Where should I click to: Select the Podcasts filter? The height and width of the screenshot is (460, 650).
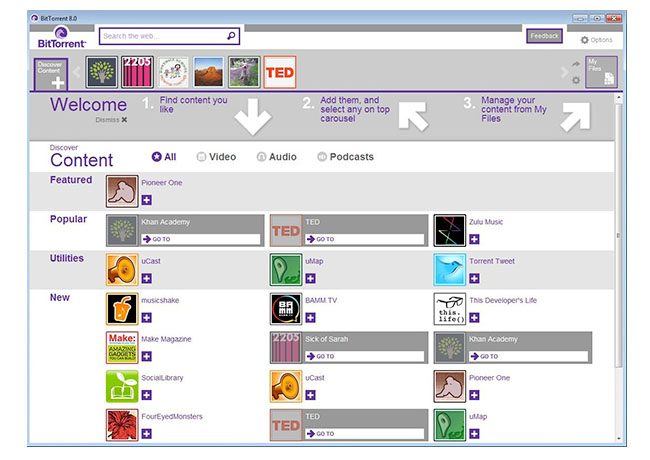pos(345,157)
